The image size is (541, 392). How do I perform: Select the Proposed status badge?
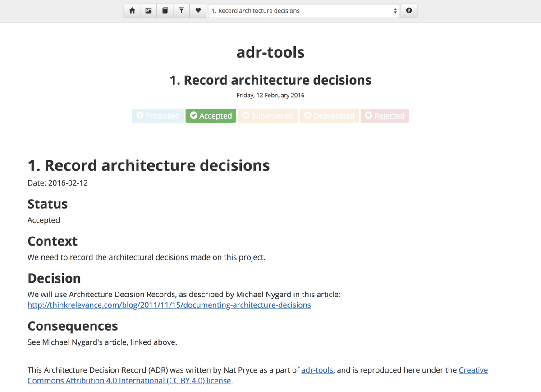click(x=158, y=116)
